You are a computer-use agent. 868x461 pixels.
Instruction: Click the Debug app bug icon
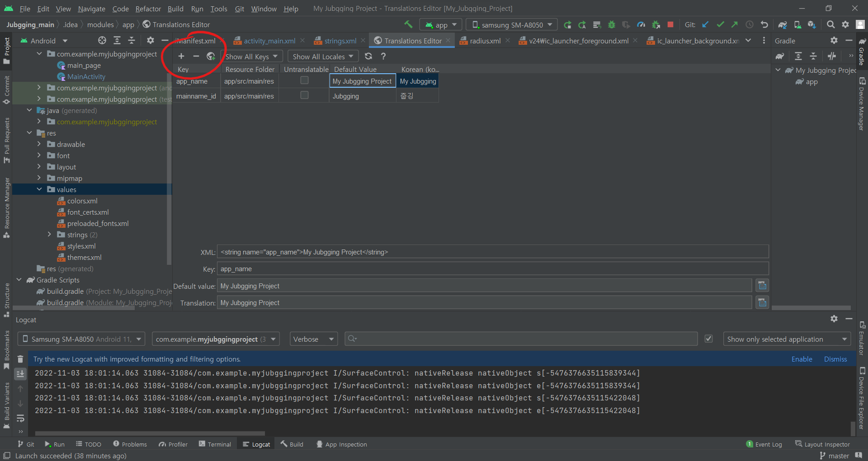612,24
